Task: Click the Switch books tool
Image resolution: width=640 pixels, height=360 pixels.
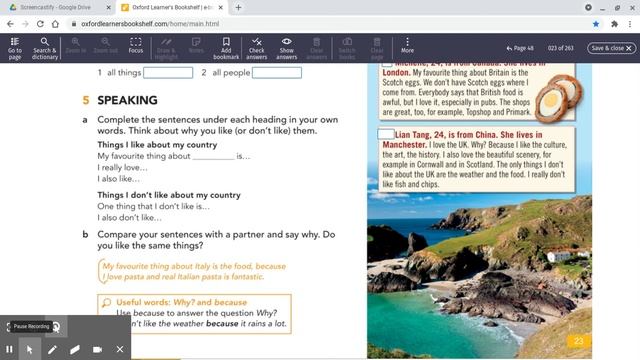Action: coord(347,48)
